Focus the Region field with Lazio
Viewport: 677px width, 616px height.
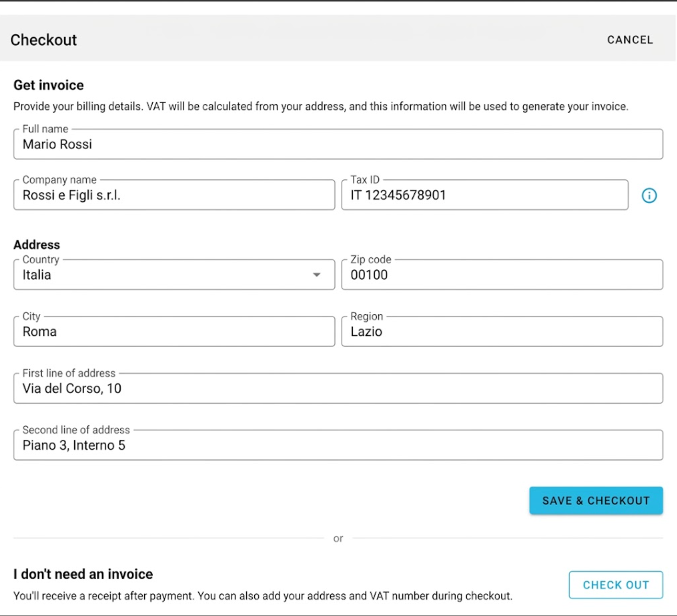click(x=502, y=331)
